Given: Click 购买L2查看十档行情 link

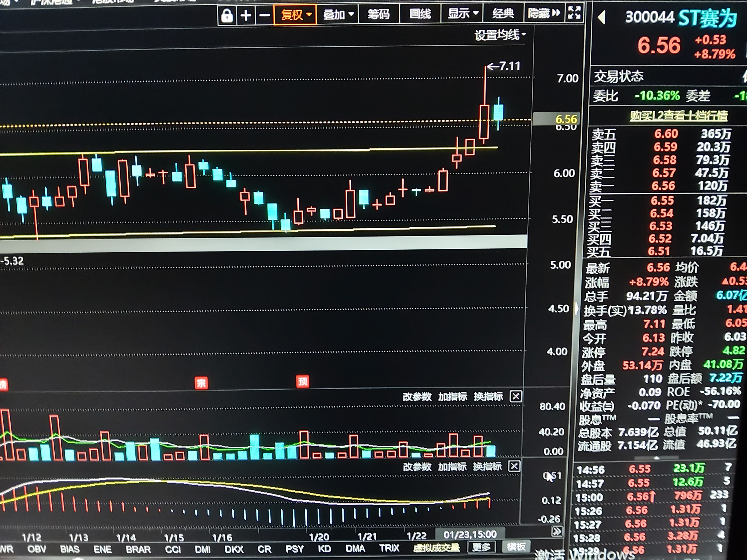Looking at the screenshot, I should 678,116.
